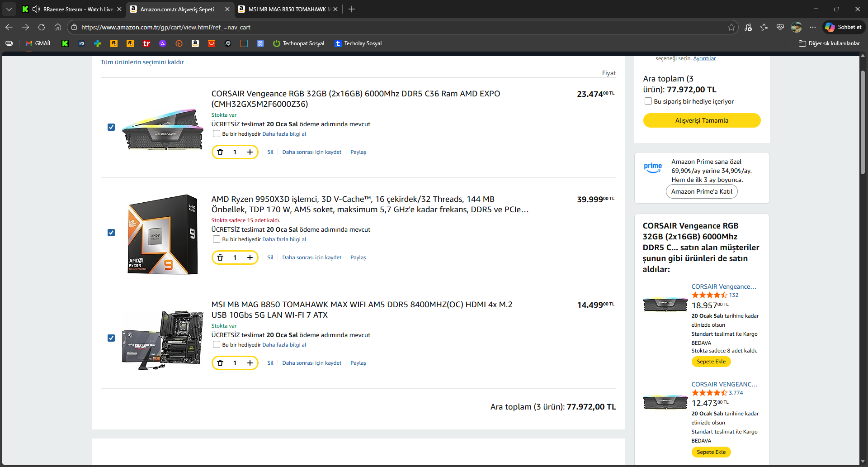Open the browser essentials heart icon
The image size is (868, 467).
780,27
